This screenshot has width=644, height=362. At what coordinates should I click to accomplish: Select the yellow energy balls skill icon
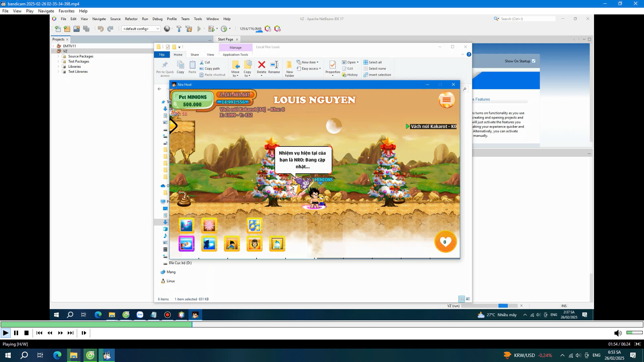[255, 226]
